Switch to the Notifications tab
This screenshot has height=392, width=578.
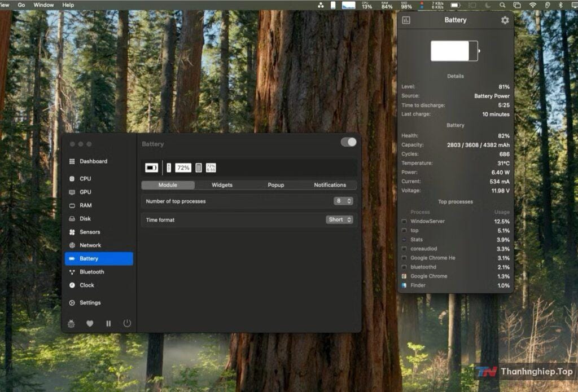[x=330, y=185]
